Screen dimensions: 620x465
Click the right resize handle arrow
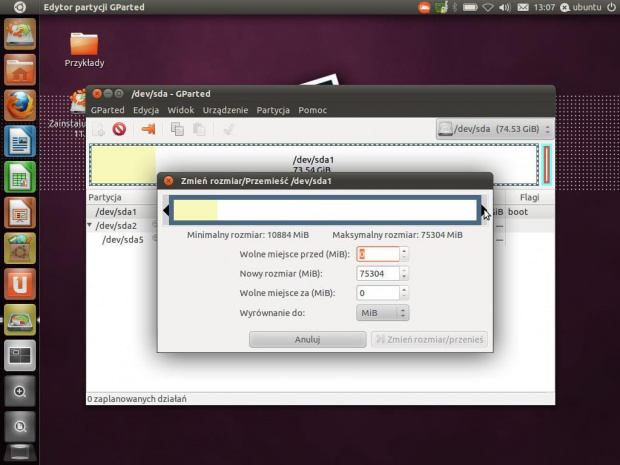tap(484, 210)
